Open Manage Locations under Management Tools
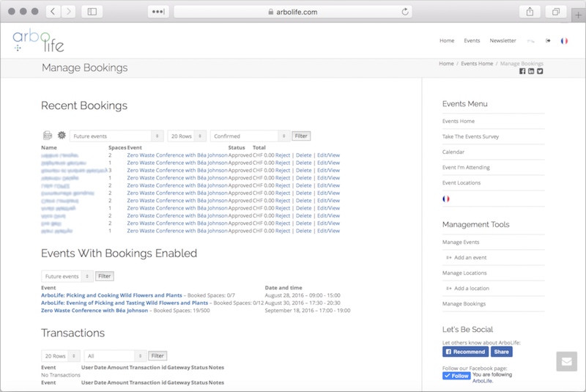This screenshot has height=392, width=586. [464, 273]
